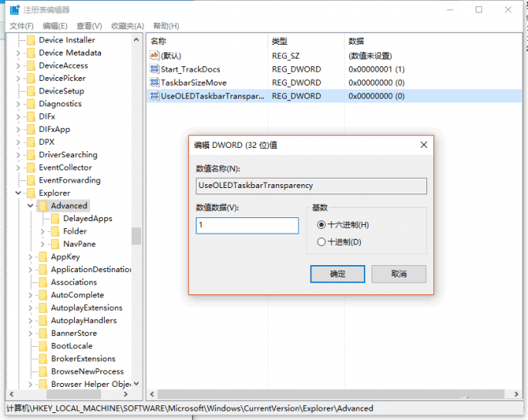Click the 确定 button in DWORD dialog
528x420 pixels.
338,274
